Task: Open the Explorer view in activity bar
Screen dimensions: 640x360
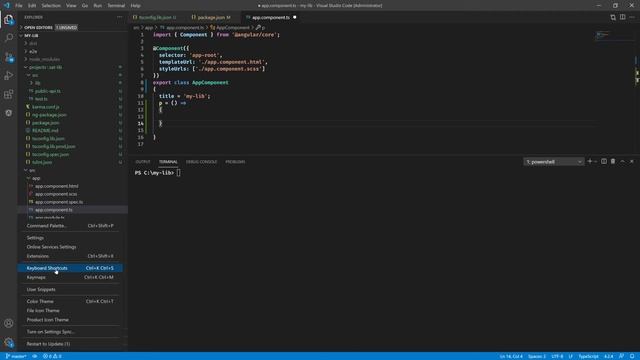Action: (x=9, y=20)
